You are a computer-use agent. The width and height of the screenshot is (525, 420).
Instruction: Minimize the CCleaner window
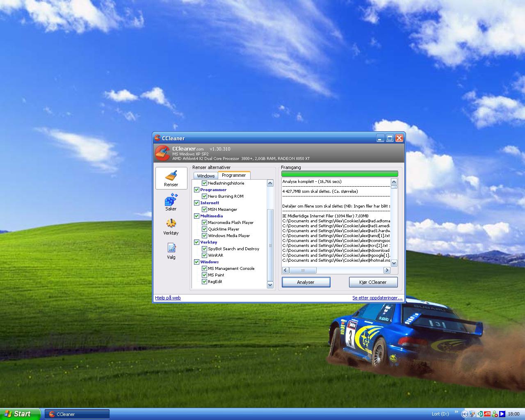tap(380, 138)
